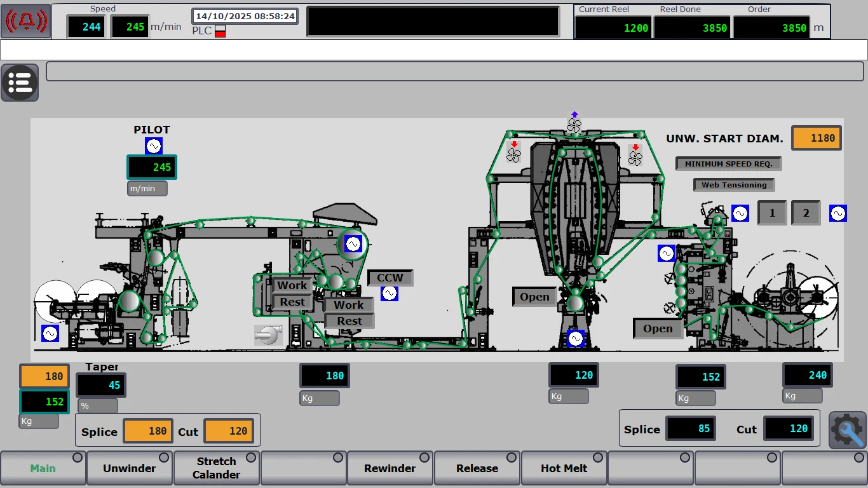This screenshot has width=868, height=488.
Task: Select the Release tab
Action: 477,468
